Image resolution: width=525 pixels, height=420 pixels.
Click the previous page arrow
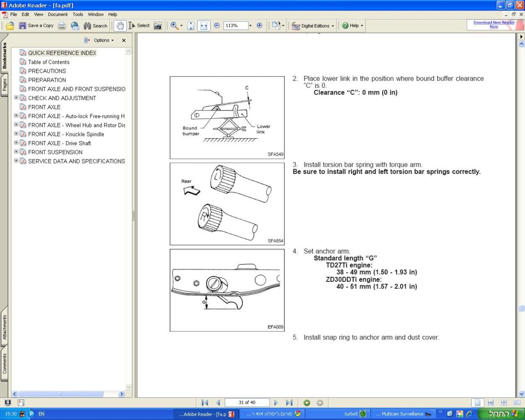click(x=218, y=403)
